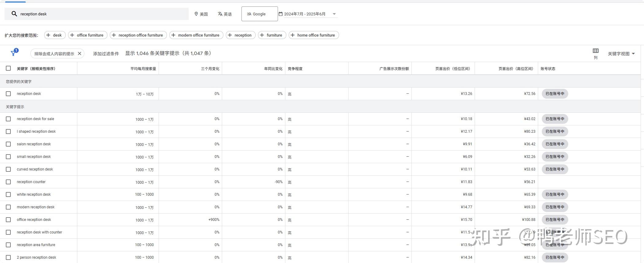
Task: Click the 'reception counter' keyword text
Action: 31,182
